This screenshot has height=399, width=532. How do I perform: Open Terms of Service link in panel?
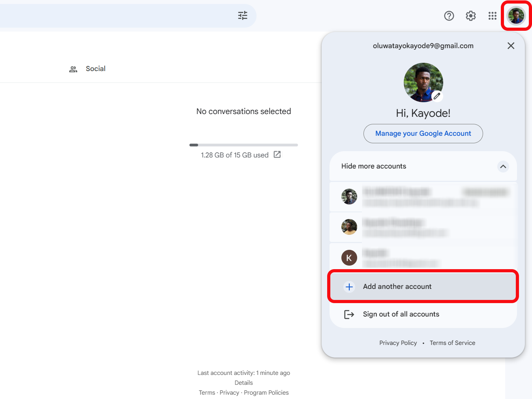tap(452, 343)
